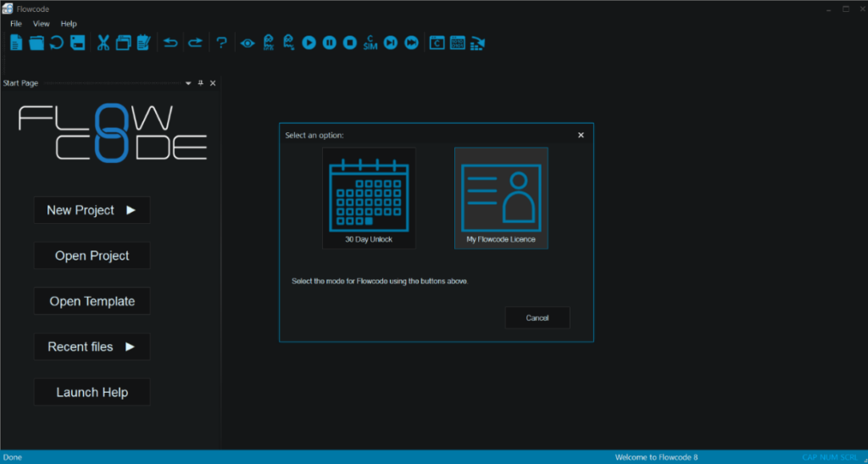Toggle the Start Page pin icon
This screenshot has width=868, height=464.
pyautogui.click(x=201, y=83)
